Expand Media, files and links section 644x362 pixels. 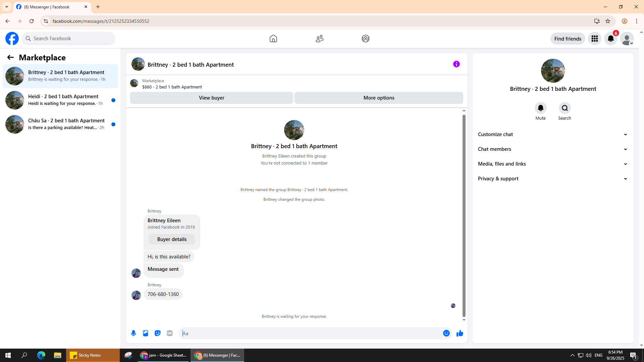click(552, 164)
